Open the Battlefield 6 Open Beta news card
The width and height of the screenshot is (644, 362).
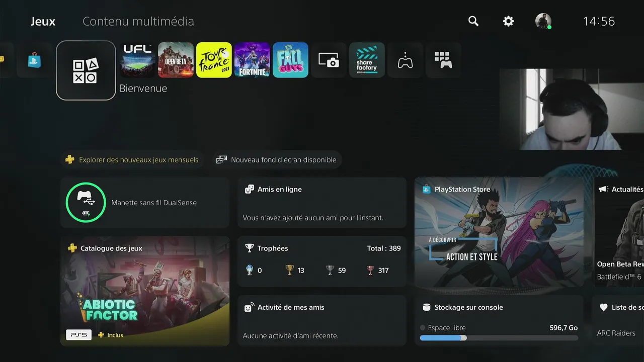click(x=619, y=232)
